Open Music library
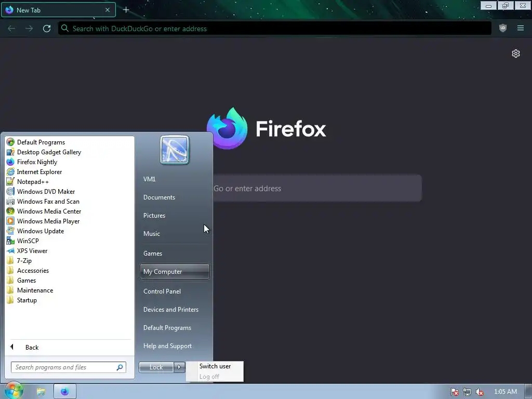532x399 pixels. [x=151, y=233]
